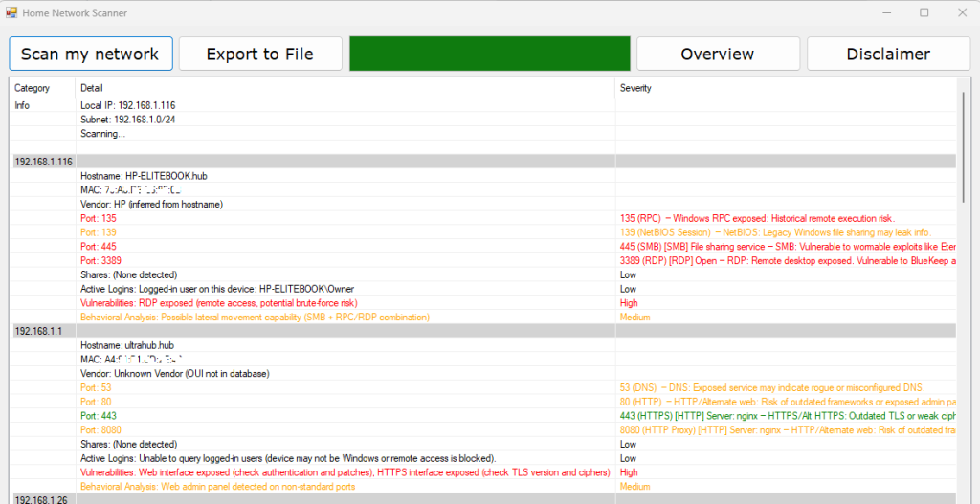This screenshot has width=980, height=504.
Task: Select the 192.168.1.116 device group row
Action: pyautogui.click(x=44, y=162)
